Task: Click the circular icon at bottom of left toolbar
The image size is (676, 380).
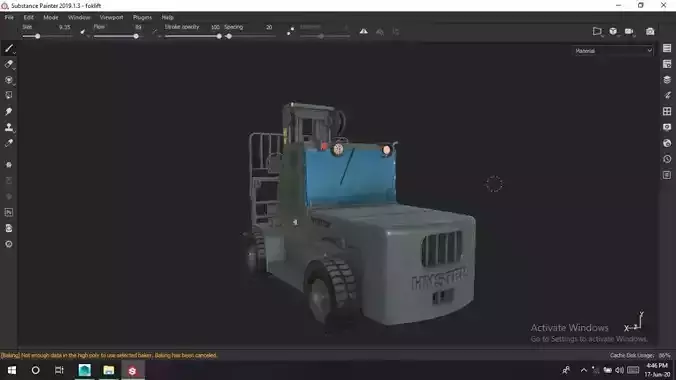Action: click(9, 244)
